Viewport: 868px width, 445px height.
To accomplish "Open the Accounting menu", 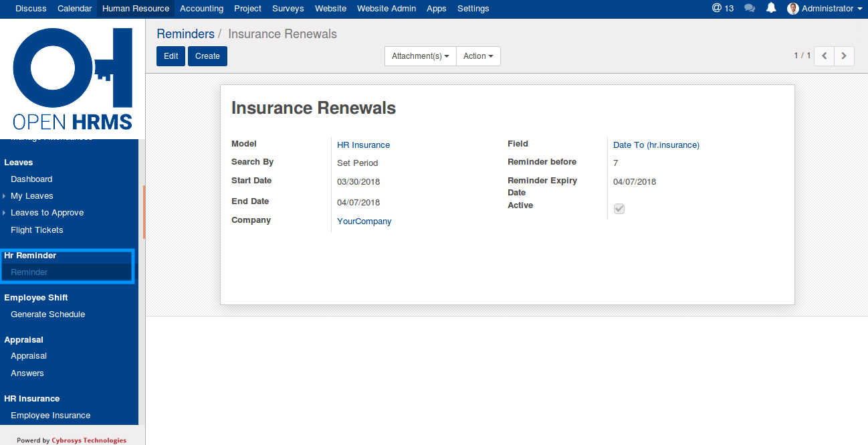I will click(x=201, y=9).
